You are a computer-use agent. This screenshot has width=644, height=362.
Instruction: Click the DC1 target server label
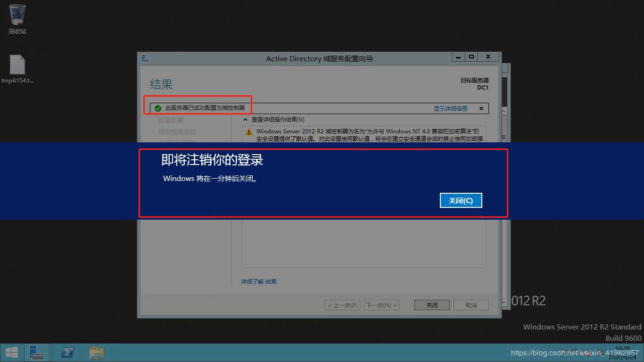483,88
